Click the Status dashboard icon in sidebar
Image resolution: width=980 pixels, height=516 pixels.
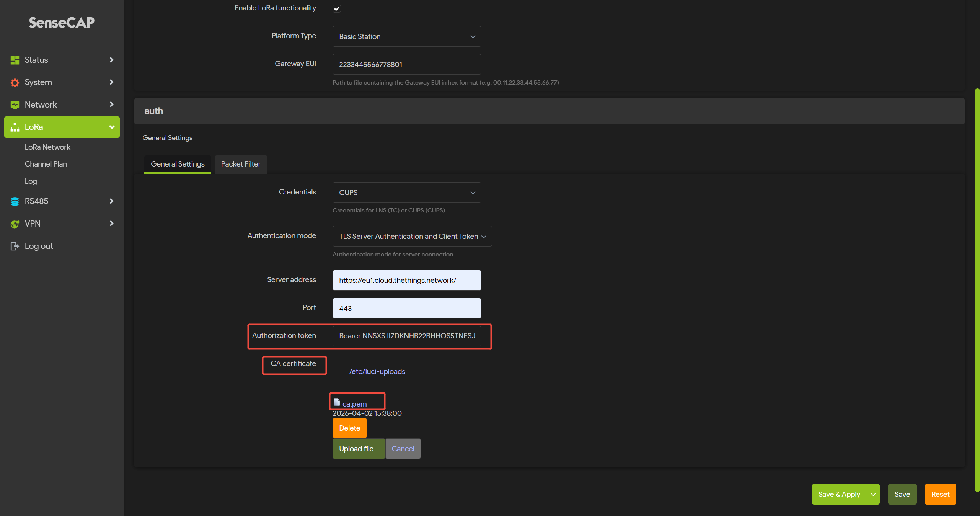(x=15, y=60)
